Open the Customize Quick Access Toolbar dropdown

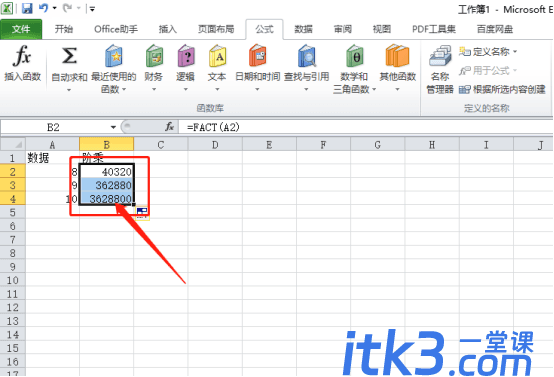(x=92, y=8)
